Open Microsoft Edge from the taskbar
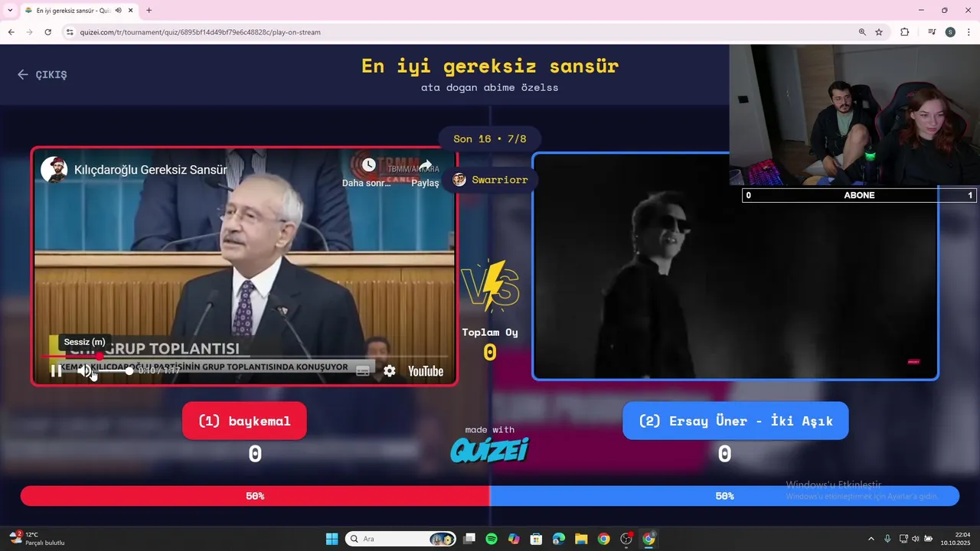The image size is (980, 551). click(559, 539)
